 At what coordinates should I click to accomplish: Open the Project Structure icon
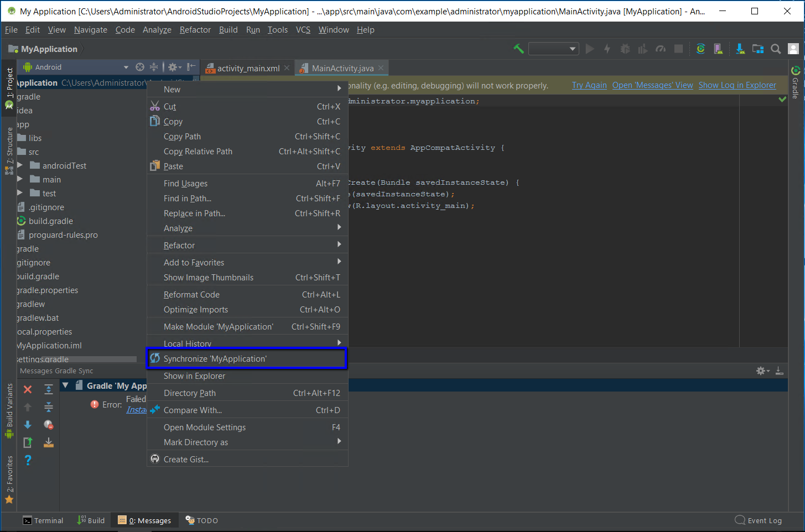(758, 49)
